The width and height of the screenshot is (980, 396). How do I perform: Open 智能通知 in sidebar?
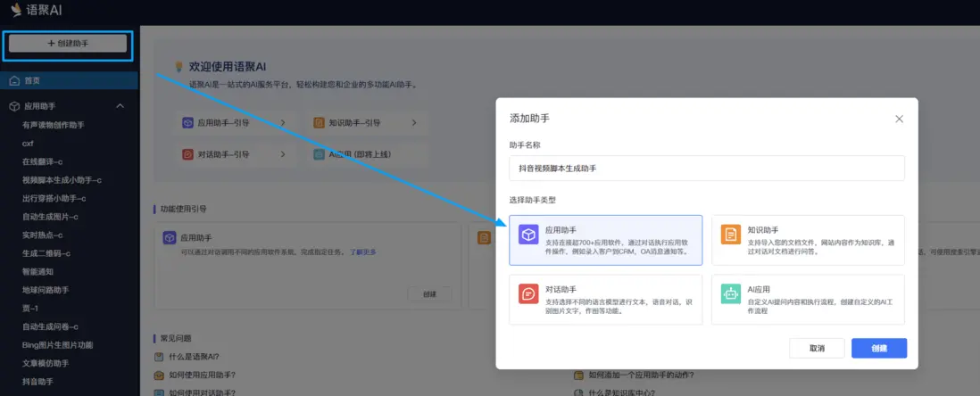pos(37,272)
